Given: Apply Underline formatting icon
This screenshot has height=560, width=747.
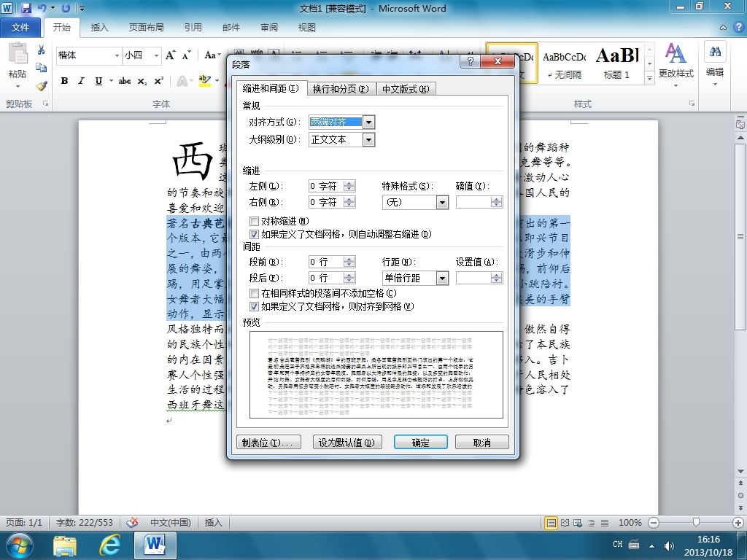Looking at the screenshot, I should coord(98,81).
